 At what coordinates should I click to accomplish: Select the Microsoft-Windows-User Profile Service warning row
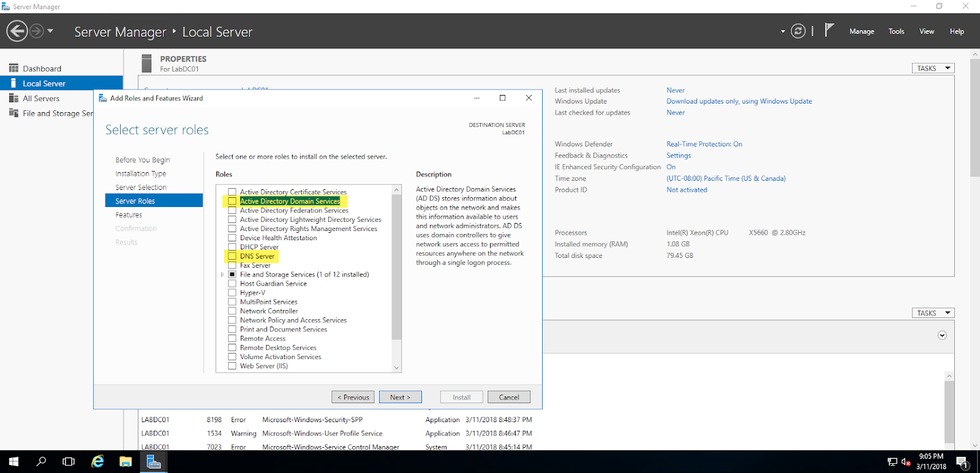coord(336,433)
